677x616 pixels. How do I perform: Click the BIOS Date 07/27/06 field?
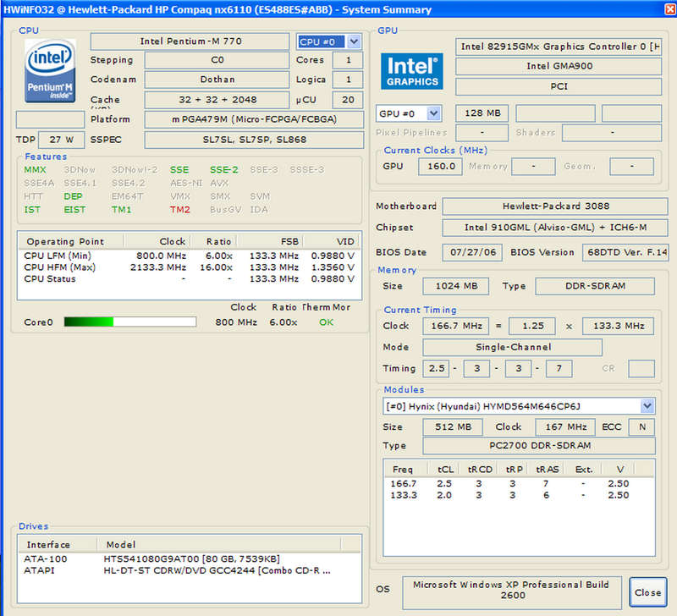click(472, 252)
